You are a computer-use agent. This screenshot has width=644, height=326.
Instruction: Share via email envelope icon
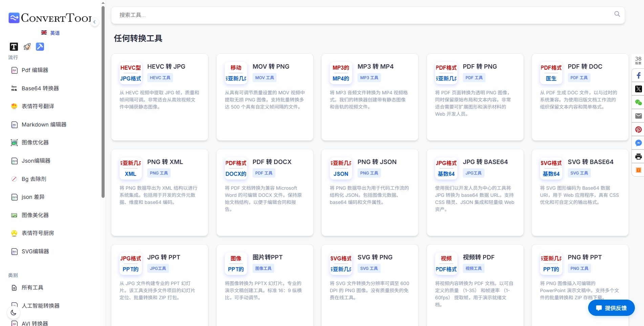(638, 116)
